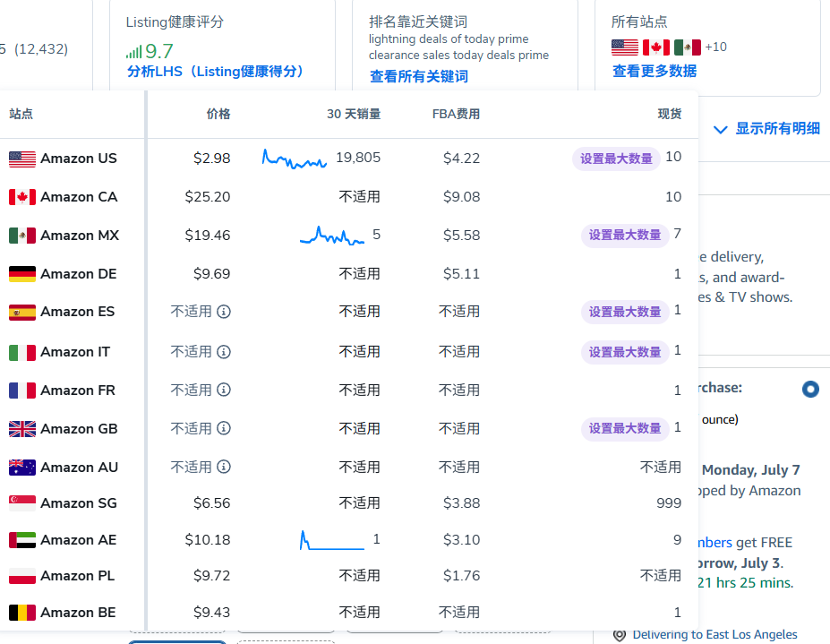Click the Amazon FR flag icon
Viewport: 830px width, 644px height.
coord(22,391)
